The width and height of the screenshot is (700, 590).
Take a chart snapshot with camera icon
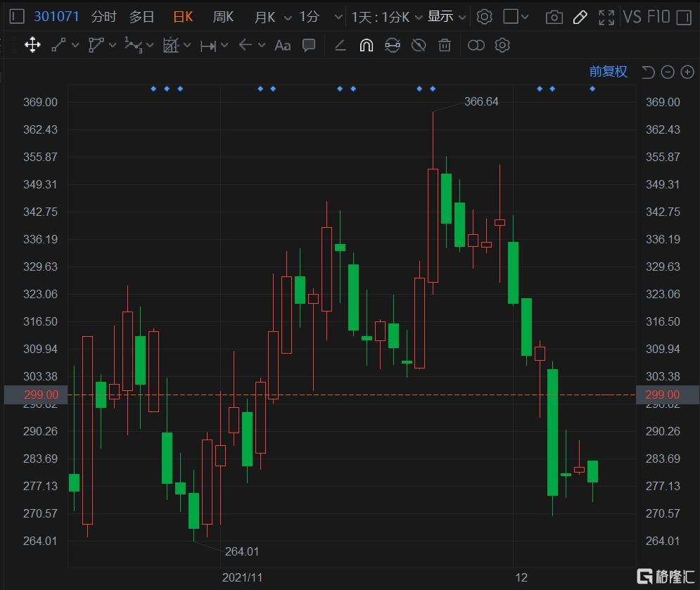(x=554, y=18)
